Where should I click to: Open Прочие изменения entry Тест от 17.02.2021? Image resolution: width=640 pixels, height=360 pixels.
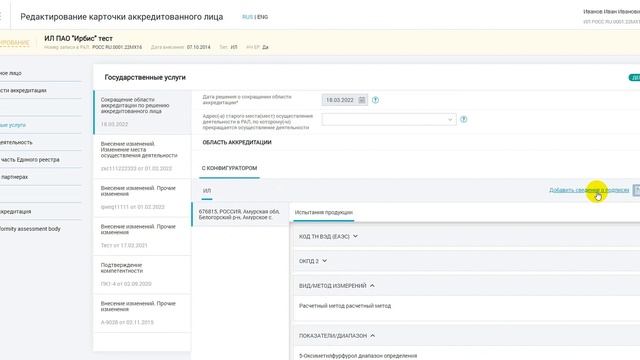pos(142,236)
